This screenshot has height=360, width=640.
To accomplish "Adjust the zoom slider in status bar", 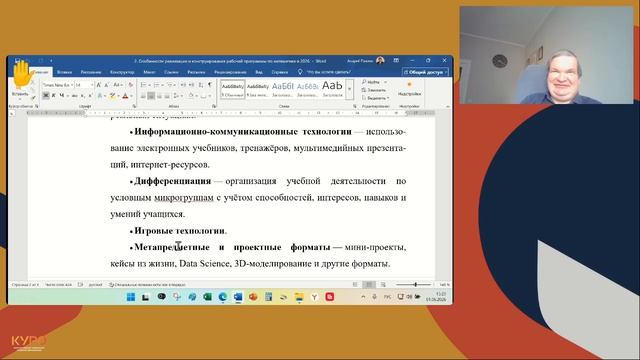I will click(x=415, y=284).
